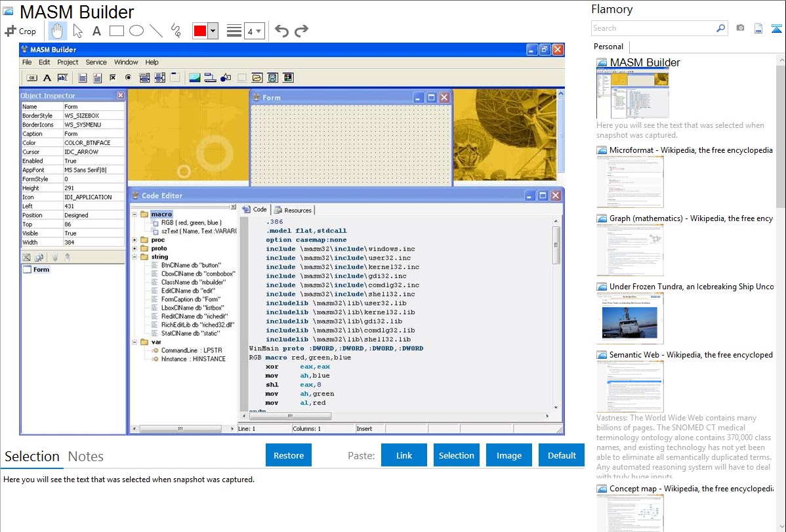786x532 pixels.
Task: Select the arrow pointer tool
Action: (77, 31)
